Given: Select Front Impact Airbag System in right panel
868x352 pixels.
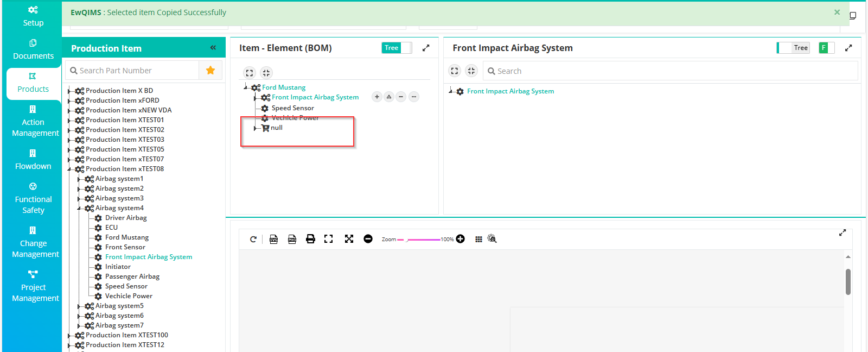Looking at the screenshot, I should [x=510, y=91].
